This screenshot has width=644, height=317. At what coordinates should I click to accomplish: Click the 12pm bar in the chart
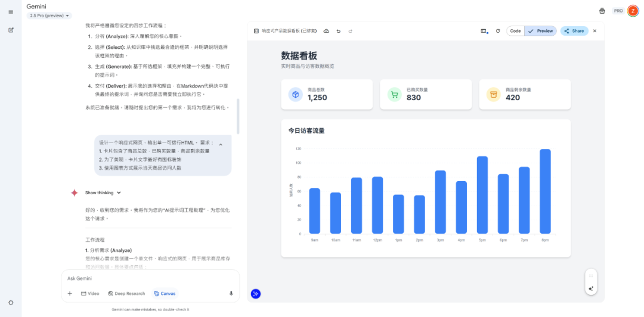[377, 206]
